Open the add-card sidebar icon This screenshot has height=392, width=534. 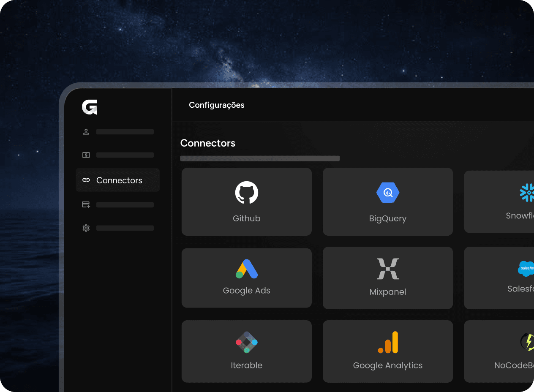pos(86,204)
